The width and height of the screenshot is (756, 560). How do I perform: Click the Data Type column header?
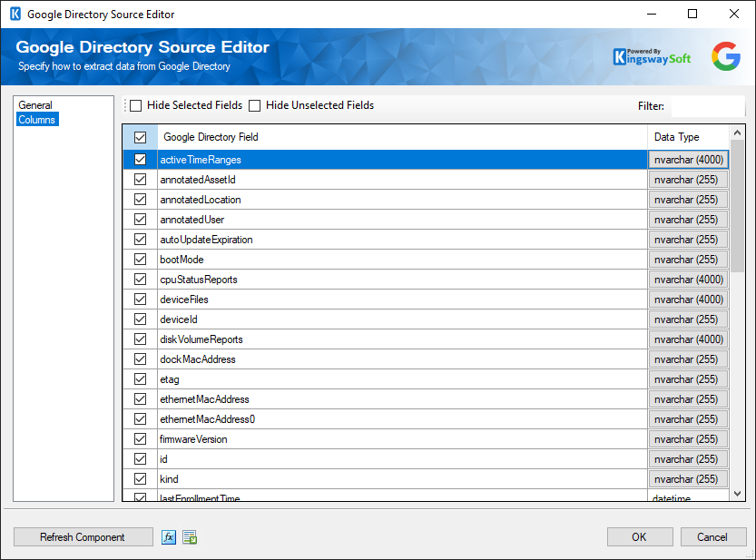tap(688, 137)
